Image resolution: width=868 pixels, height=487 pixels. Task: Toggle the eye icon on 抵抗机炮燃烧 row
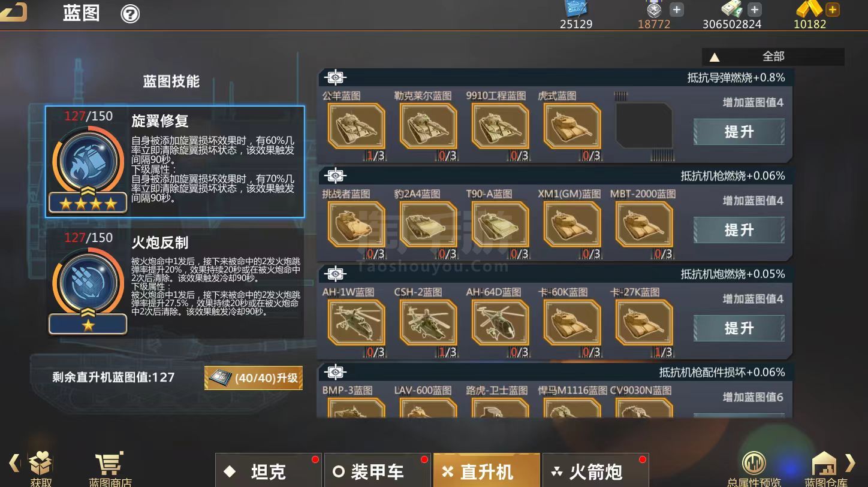pos(336,274)
